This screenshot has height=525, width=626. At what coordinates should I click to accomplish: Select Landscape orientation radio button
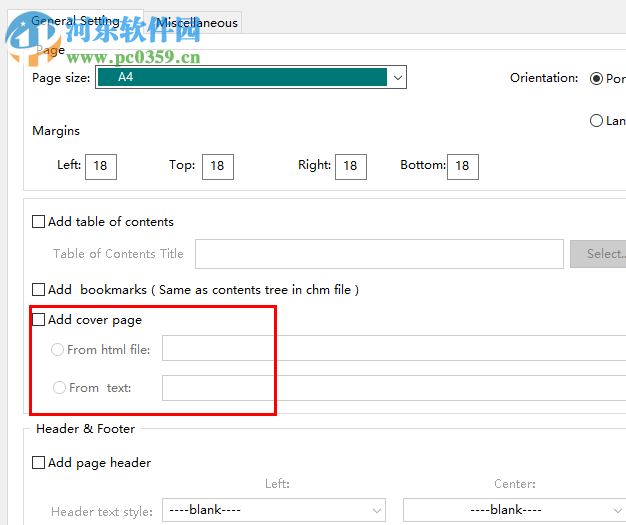596,121
